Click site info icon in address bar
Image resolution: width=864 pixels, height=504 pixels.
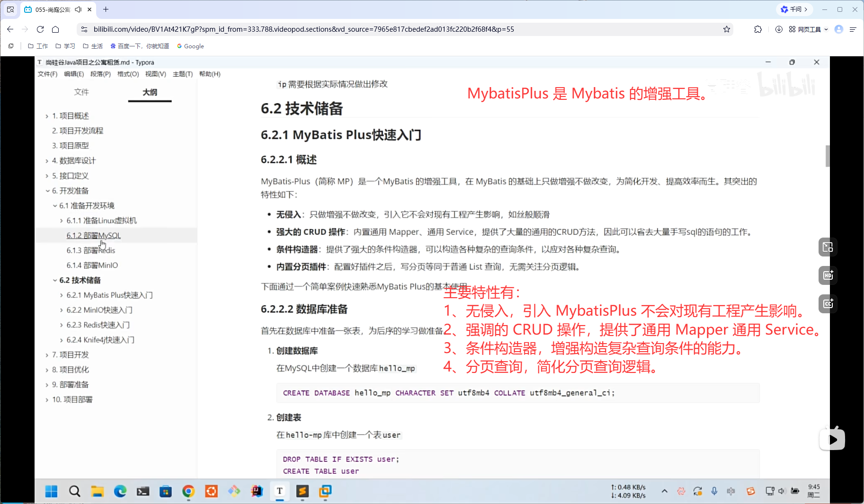click(84, 29)
